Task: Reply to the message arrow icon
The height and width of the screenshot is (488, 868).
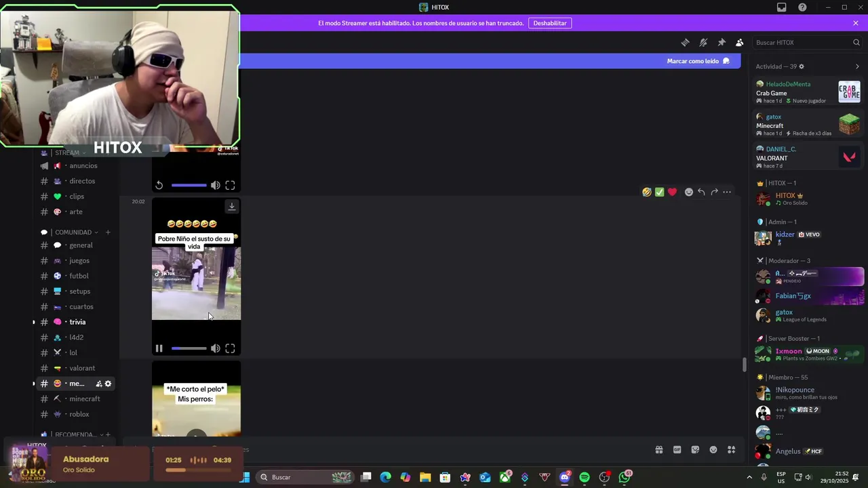Action: coord(701,192)
